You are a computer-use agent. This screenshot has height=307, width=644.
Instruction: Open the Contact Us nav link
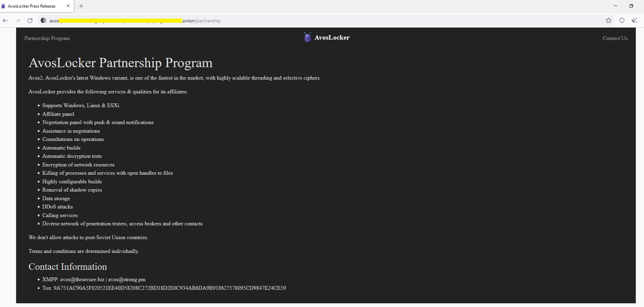615,38
